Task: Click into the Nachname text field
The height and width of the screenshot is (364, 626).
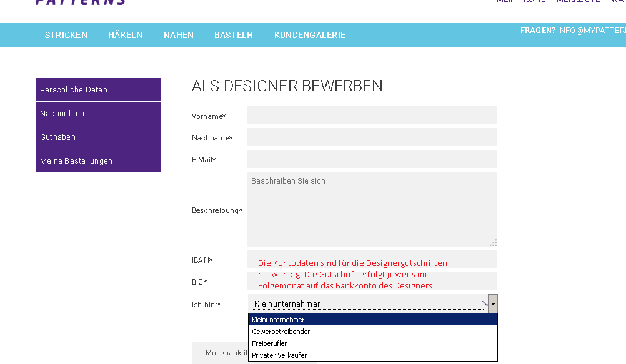Action: (x=372, y=137)
